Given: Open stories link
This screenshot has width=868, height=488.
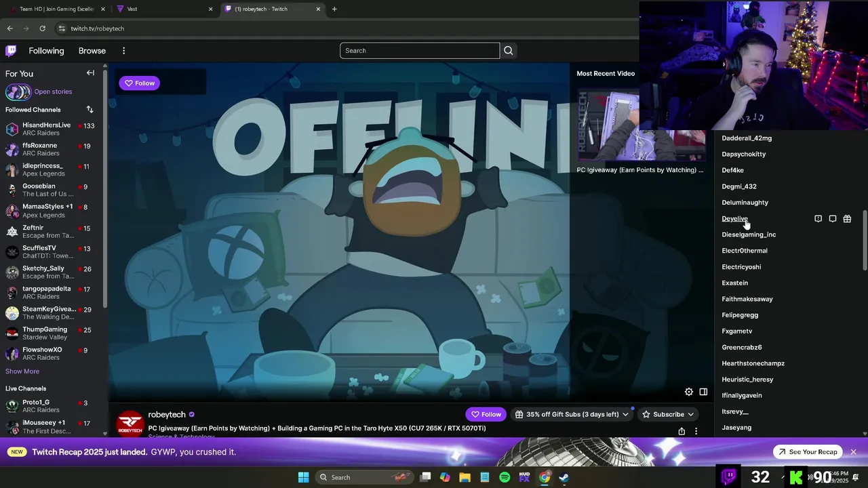Looking at the screenshot, I should [53, 91].
